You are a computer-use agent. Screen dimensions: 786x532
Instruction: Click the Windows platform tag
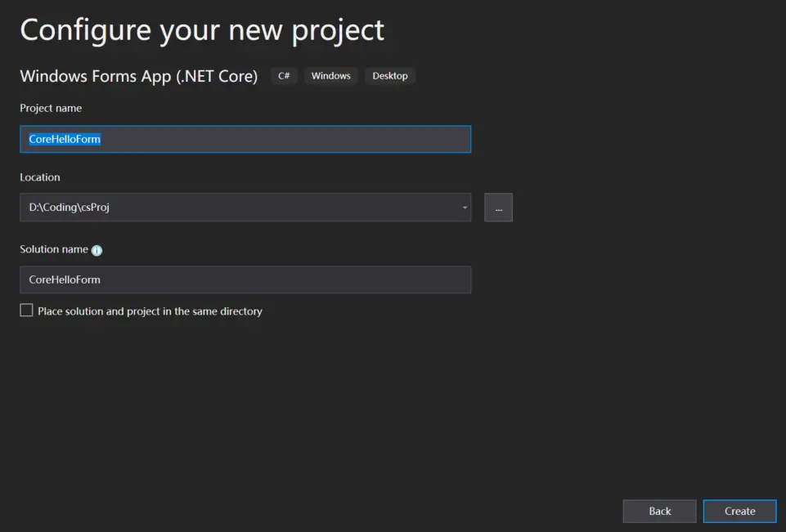coord(331,76)
